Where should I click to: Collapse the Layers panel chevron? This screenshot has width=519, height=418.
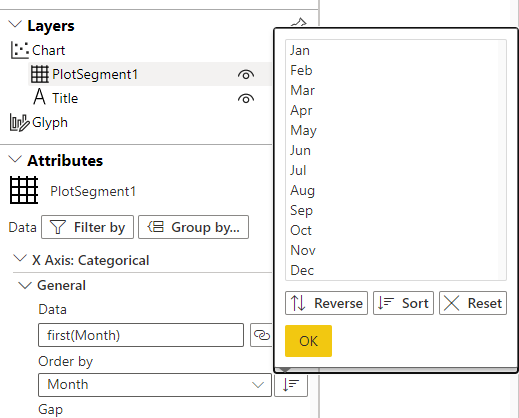click(x=15, y=24)
